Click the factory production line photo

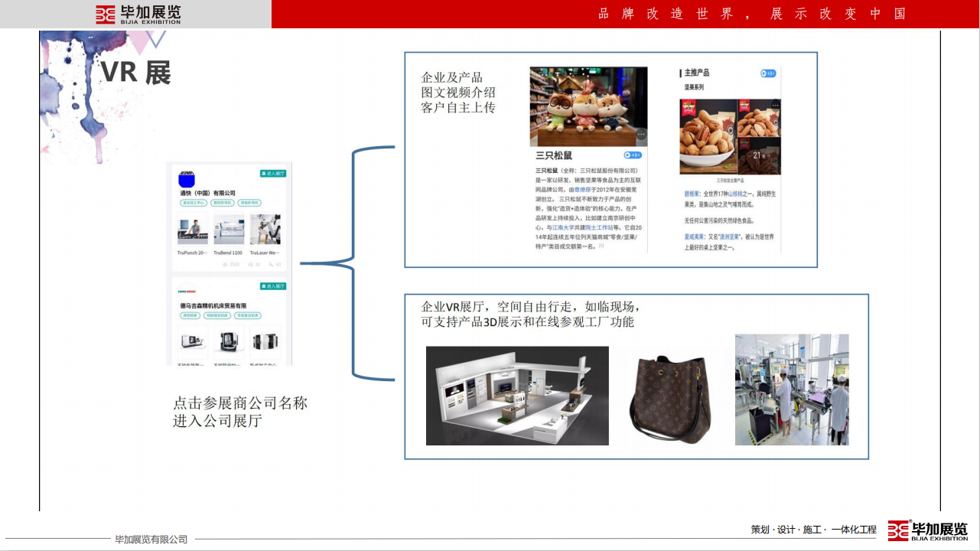[x=792, y=390]
